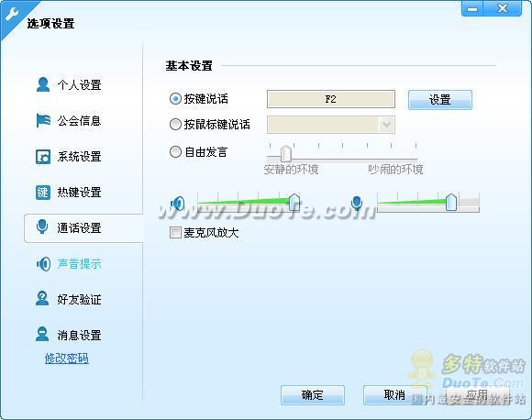Select the 自由发言 radio button
This screenshot has width=532, height=420.
pos(175,151)
